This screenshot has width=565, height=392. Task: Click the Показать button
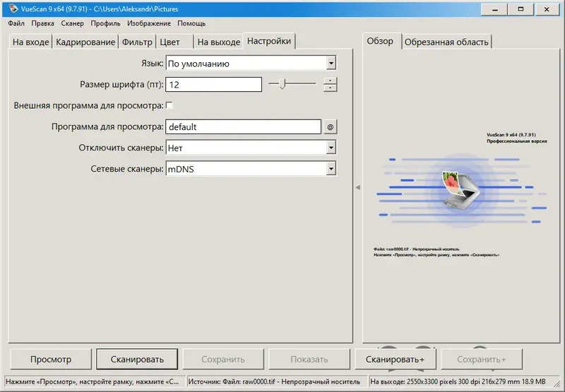click(x=309, y=360)
